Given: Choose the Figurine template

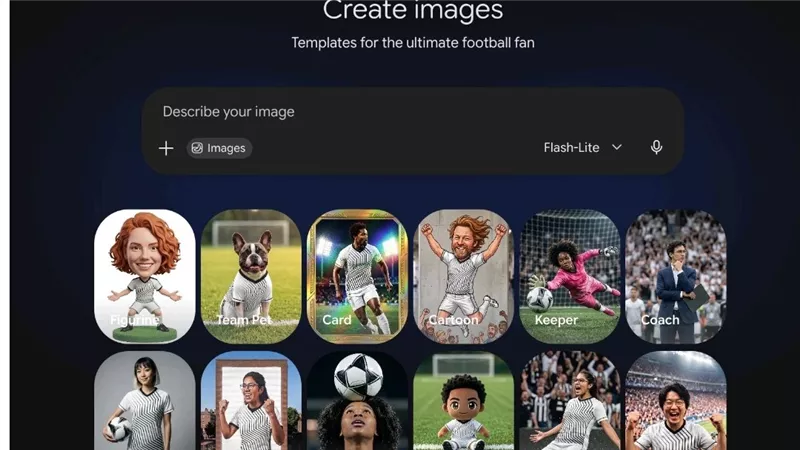Looking at the screenshot, I should tap(145, 276).
